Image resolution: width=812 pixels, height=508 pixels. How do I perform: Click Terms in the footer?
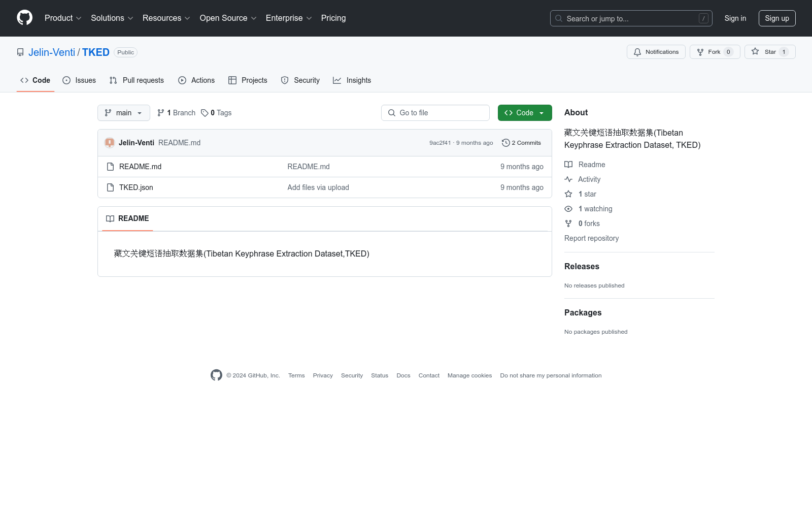(296, 375)
